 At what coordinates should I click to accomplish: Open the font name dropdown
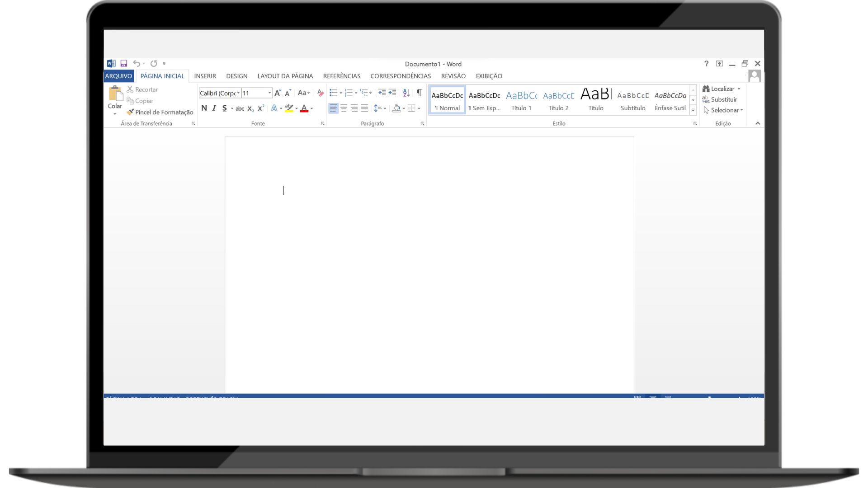tap(238, 93)
